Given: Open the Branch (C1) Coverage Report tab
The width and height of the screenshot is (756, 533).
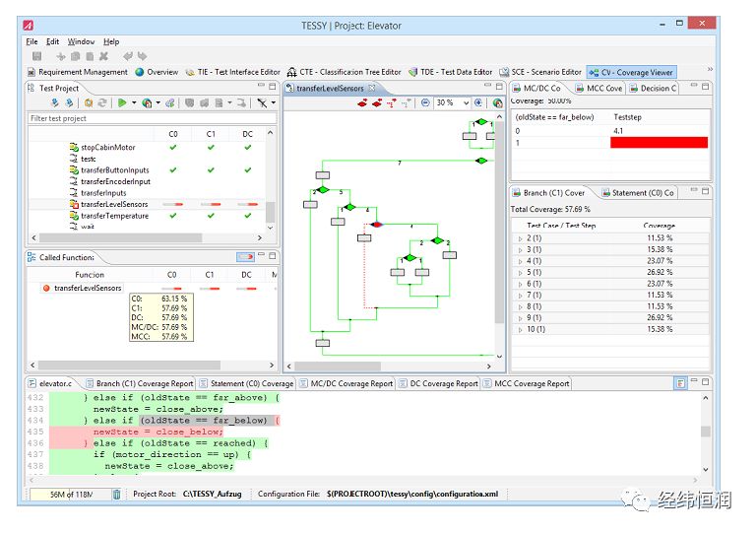Looking at the screenshot, I should click(140, 384).
